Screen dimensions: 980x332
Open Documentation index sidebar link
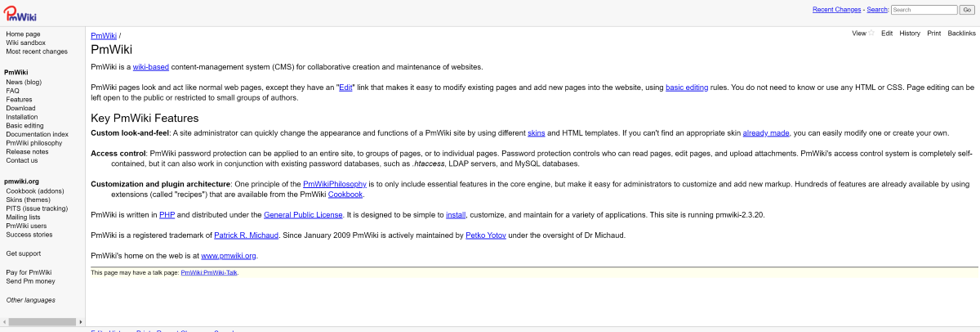[37, 134]
